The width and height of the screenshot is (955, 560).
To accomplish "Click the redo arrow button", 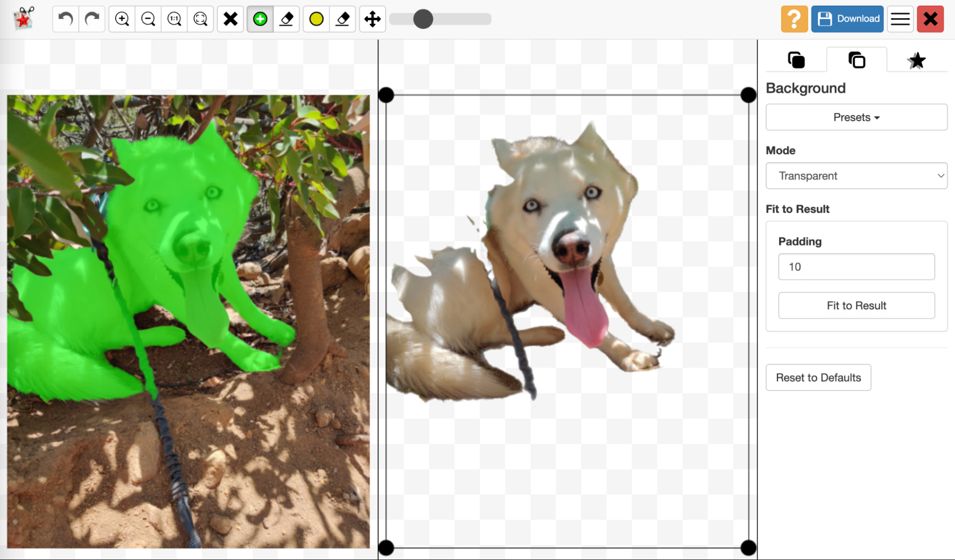I will [92, 19].
